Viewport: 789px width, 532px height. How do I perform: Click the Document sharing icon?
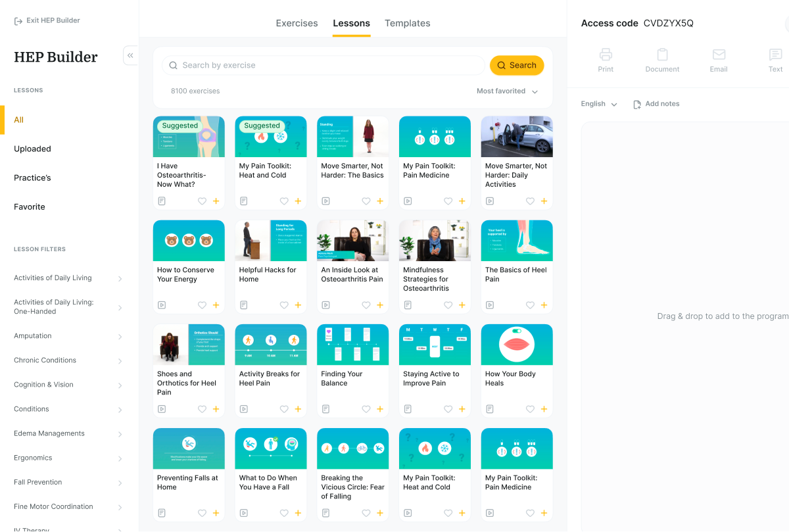(662, 55)
